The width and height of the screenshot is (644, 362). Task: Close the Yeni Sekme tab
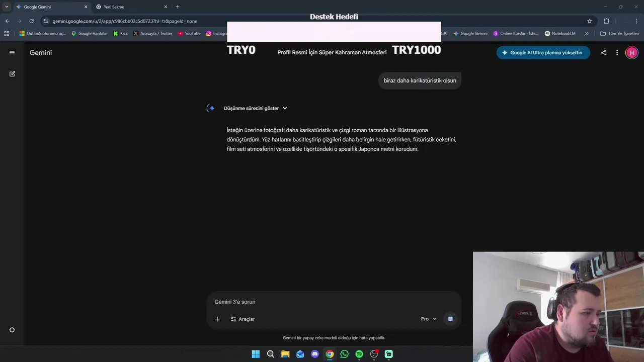click(166, 7)
